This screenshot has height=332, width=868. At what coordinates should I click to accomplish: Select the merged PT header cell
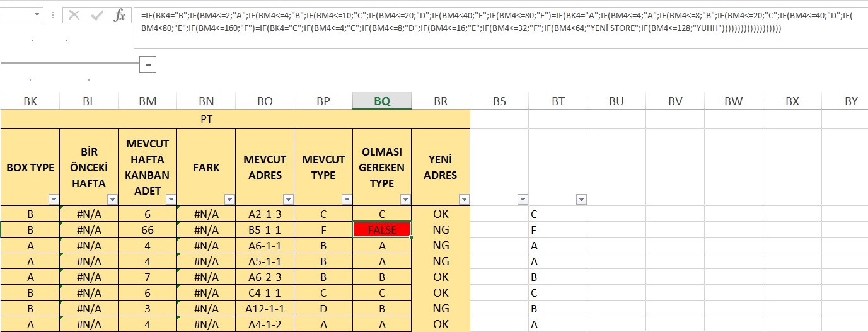[236, 118]
